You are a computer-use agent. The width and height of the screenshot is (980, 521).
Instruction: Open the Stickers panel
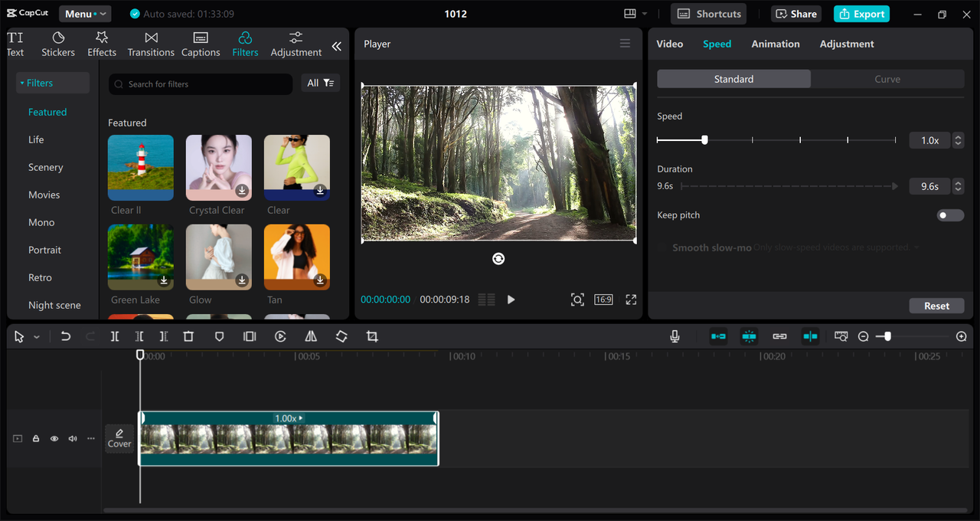tap(58, 44)
